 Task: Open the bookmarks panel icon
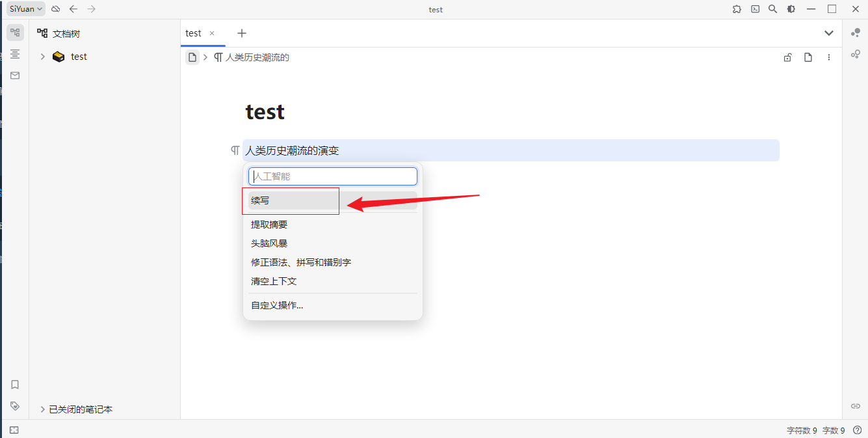pos(15,385)
